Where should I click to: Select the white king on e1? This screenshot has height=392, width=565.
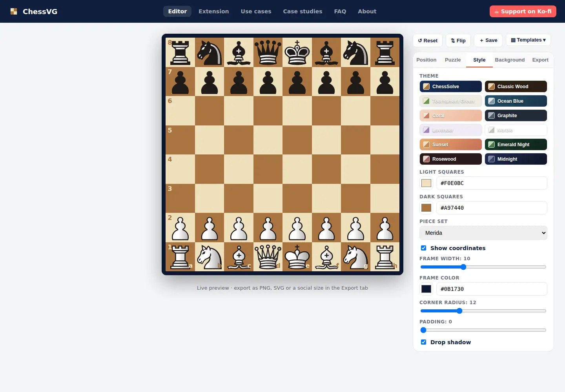tap(297, 257)
